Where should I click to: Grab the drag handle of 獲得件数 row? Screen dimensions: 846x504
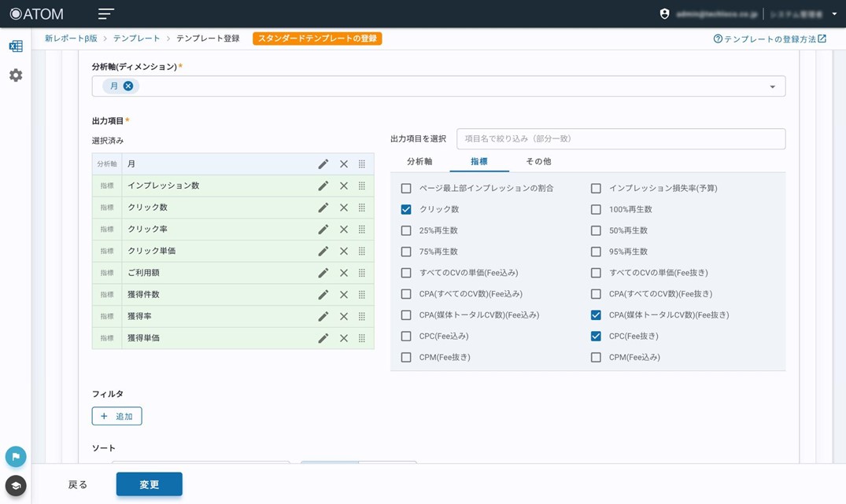pyautogui.click(x=362, y=295)
